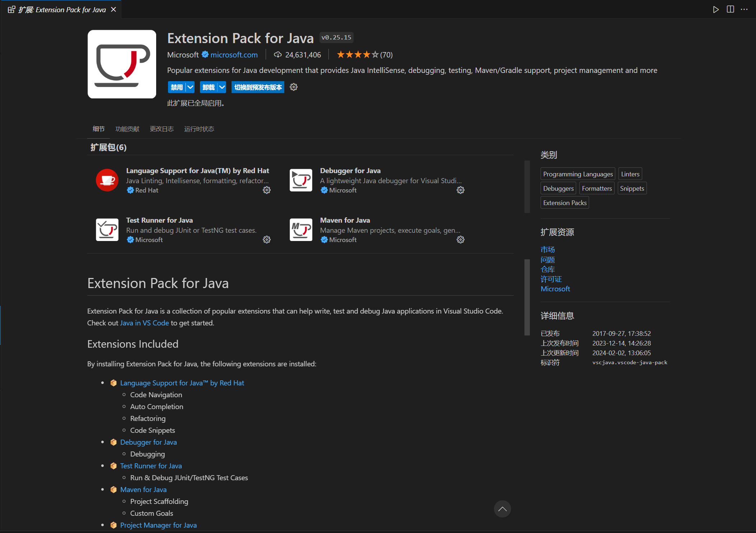The image size is (756, 533).
Task: Open gear menu for Maven for Java
Action: click(461, 240)
